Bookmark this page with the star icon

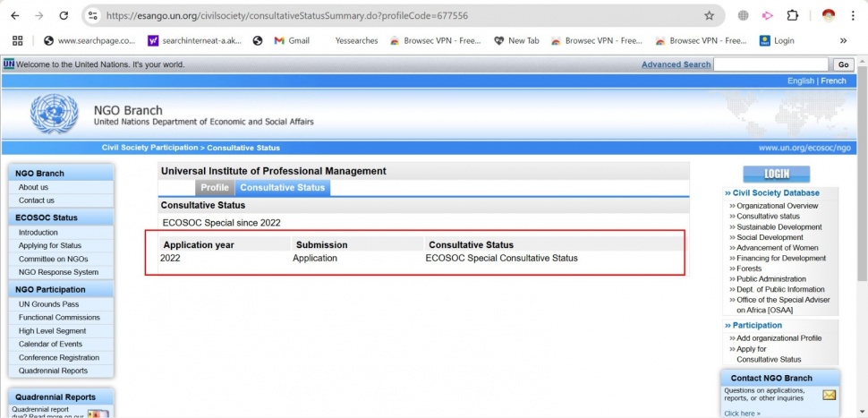pyautogui.click(x=709, y=16)
